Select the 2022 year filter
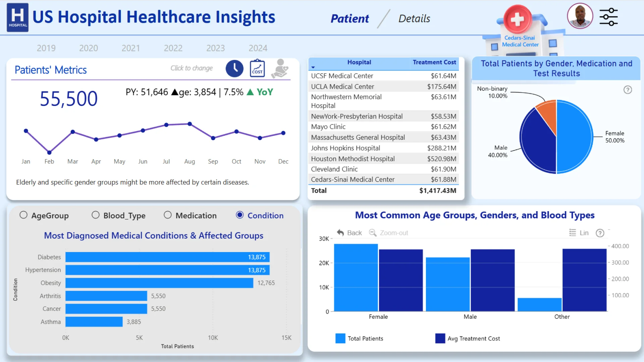Screen dimensions: 644x362 tap(173, 48)
